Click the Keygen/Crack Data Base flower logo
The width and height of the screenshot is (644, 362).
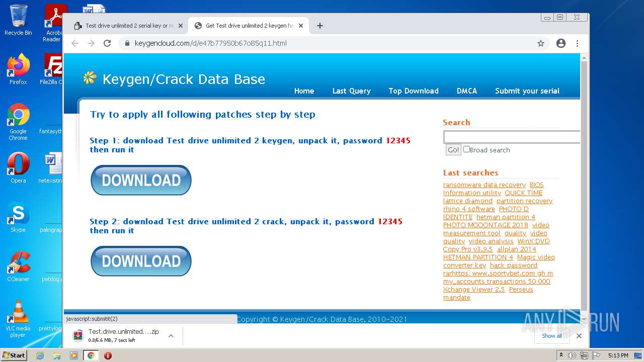click(x=90, y=78)
